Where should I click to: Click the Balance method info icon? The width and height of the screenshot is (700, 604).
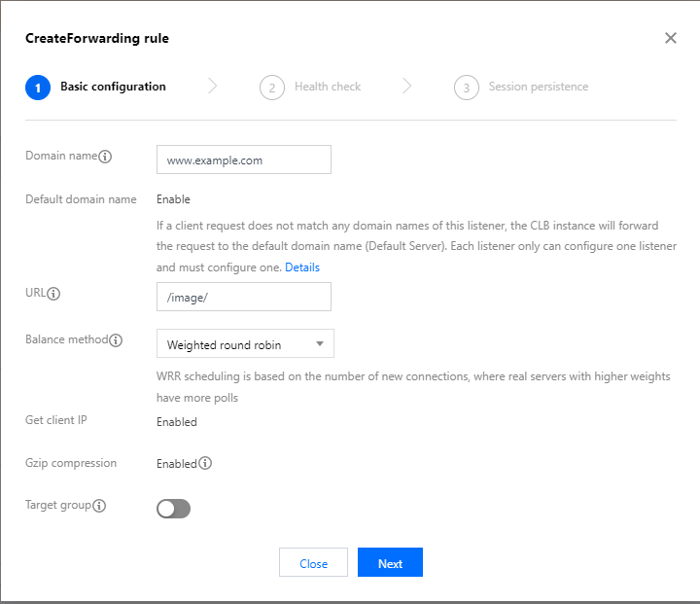pos(116,340)
